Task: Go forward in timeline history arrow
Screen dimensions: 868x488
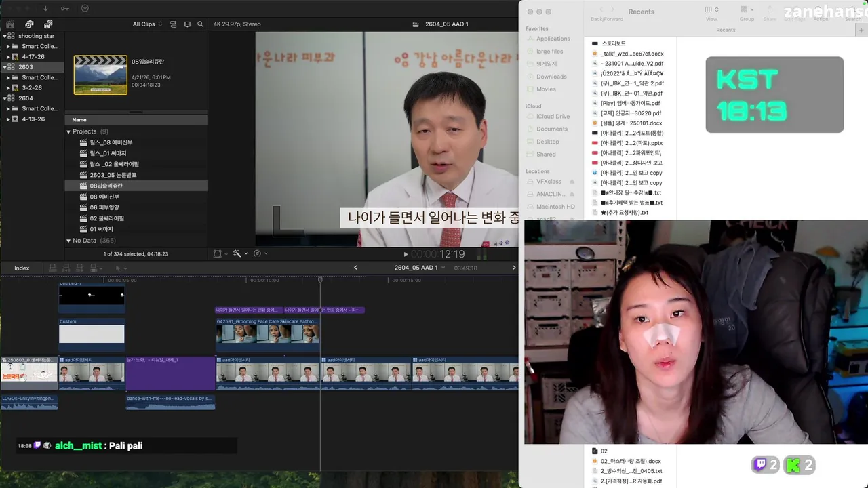Action: [513, 268]
